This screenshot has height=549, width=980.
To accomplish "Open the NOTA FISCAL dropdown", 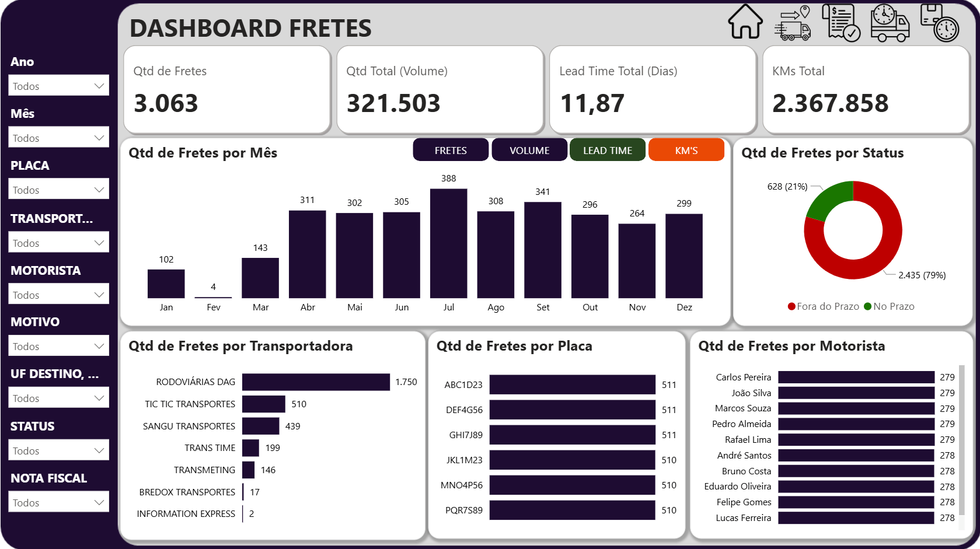I will pyautogui.click(x=58, y=502).
